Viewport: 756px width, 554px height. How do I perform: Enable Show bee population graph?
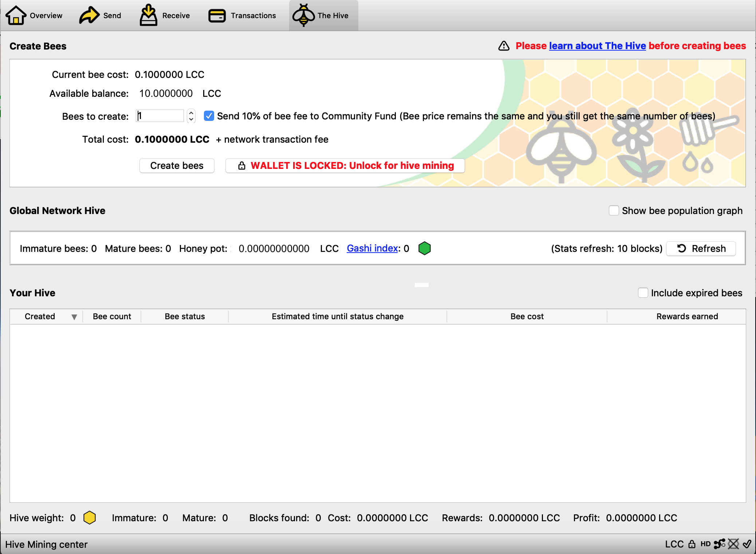point(614,210)
